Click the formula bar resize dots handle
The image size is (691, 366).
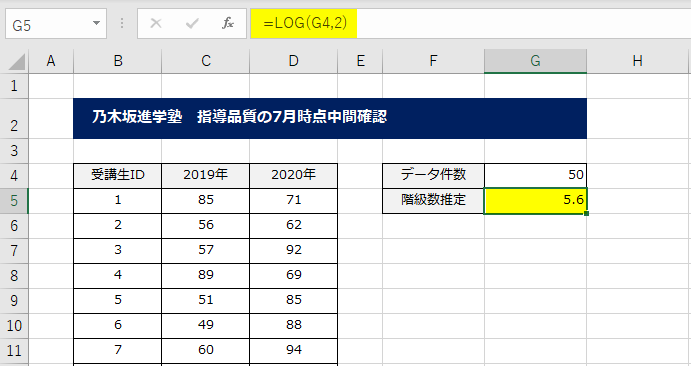click(122, 23)
